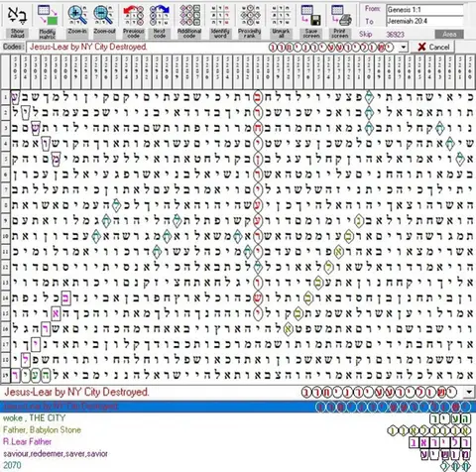Cancel the current search
Image resolution: width=476 pixels, height=472 pixels.
(x=432, y=48)
